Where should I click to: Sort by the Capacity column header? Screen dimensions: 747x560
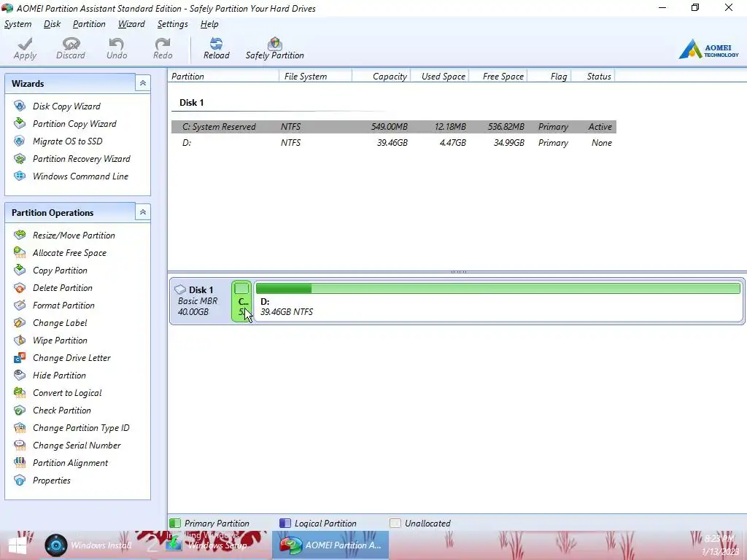click(x=381, y=76)
